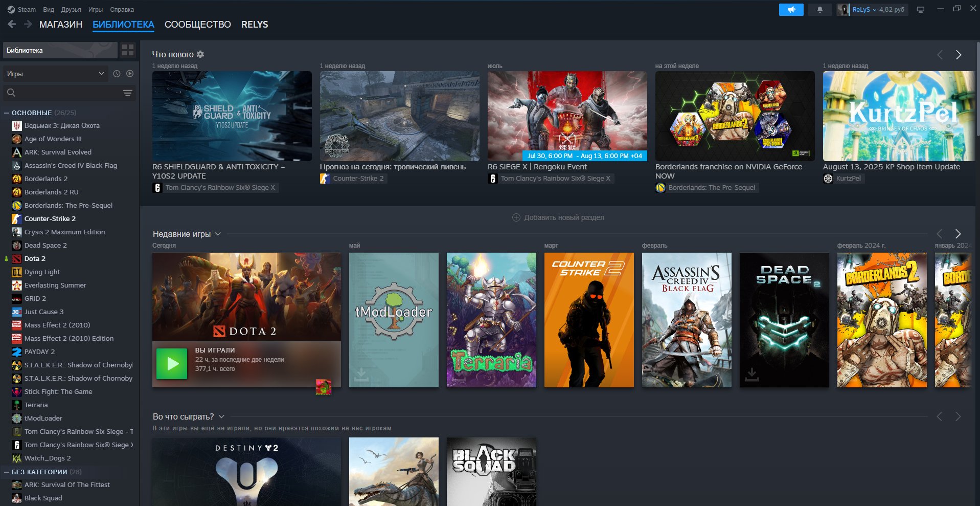Select Stick Fight: The Game in sidebar
Image resolution: width=980 pixels, height=506 pixels.
[x=58, y=391]
